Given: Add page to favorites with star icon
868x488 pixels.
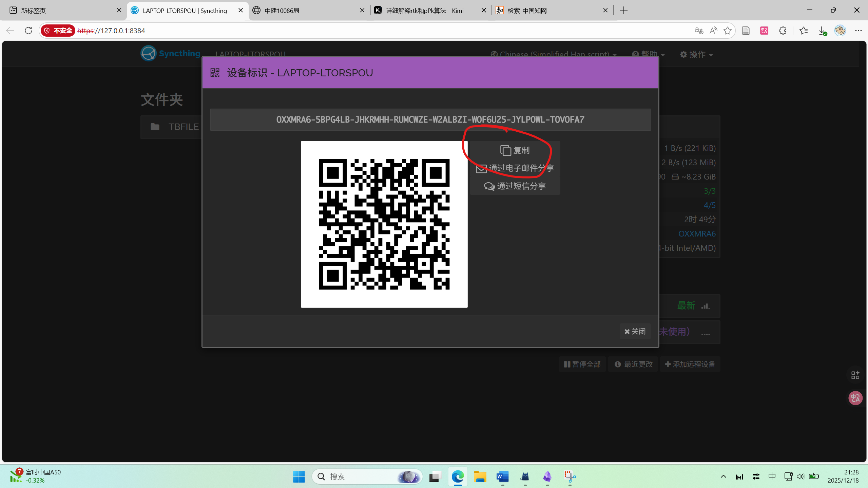Looking at the screenshot, I should click(727, 31).
